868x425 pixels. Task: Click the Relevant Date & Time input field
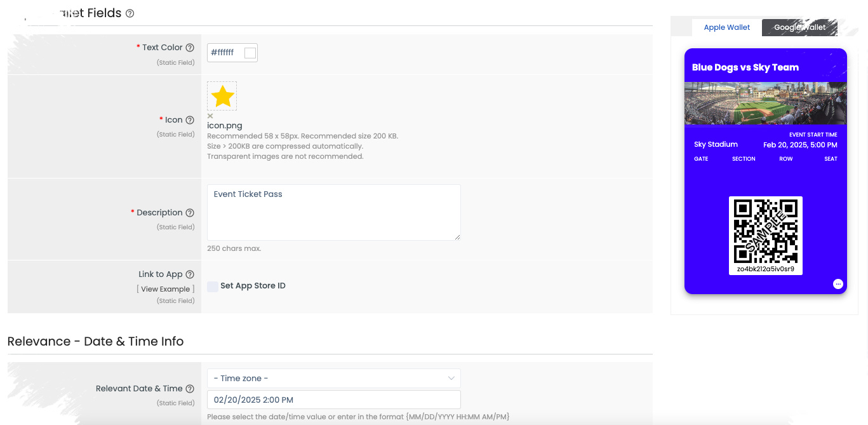[x=334, y=400]
